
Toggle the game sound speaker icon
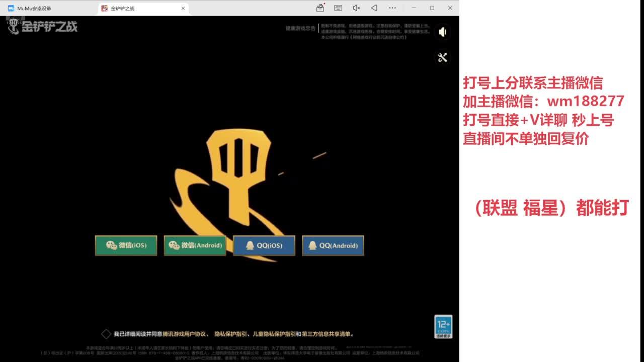(x=443, y=32)
